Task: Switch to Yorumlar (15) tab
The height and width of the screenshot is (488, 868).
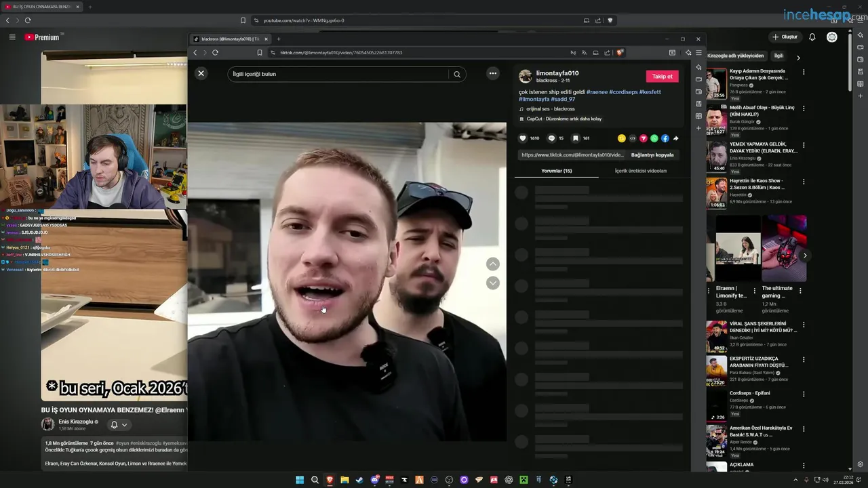Action: click(557, 171)
